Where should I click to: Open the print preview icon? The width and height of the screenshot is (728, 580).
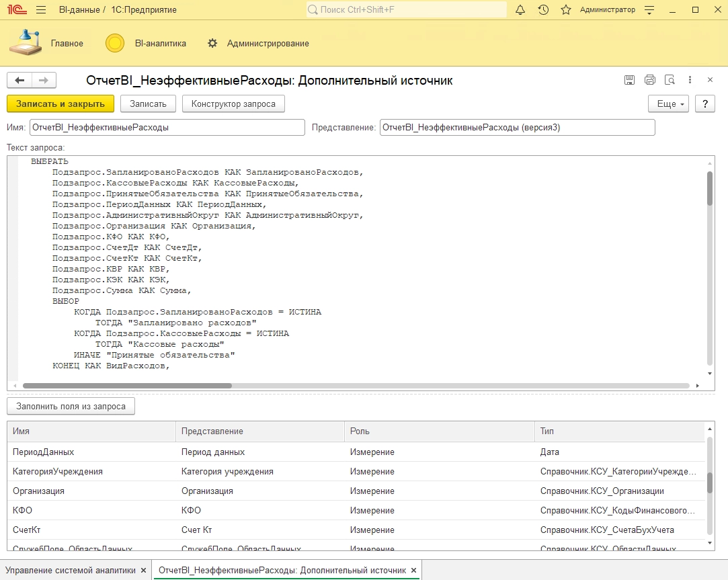(670, 80)
